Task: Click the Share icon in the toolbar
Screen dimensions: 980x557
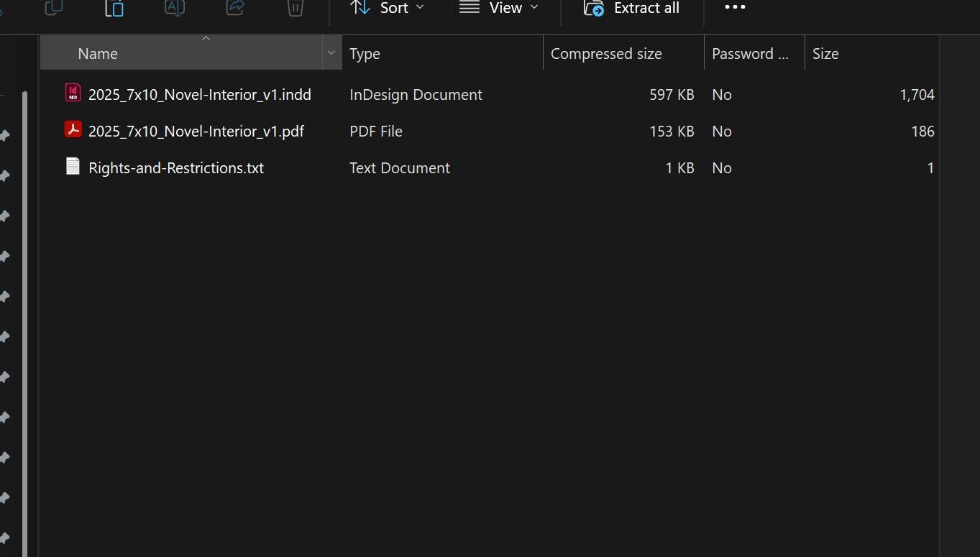Action: 235,9
